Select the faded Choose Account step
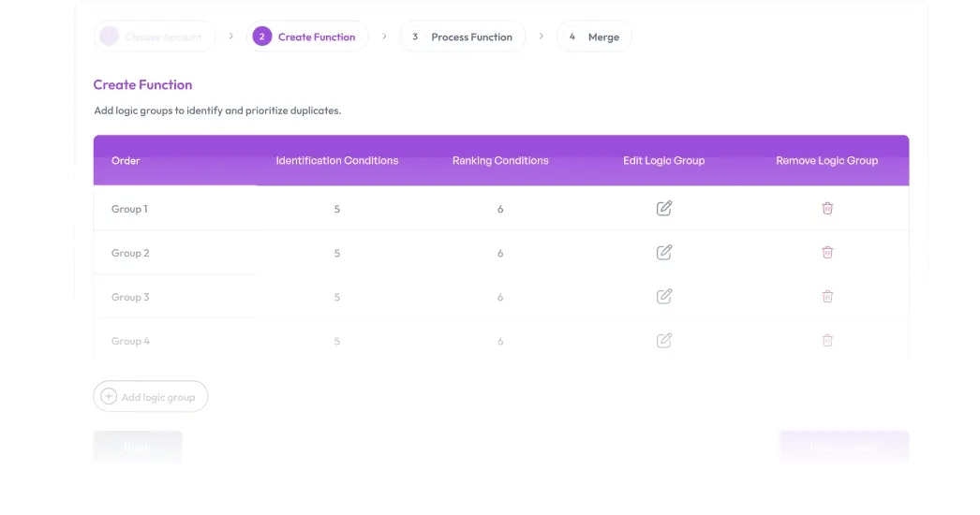980x515 pixels. [x=155, y=37]
